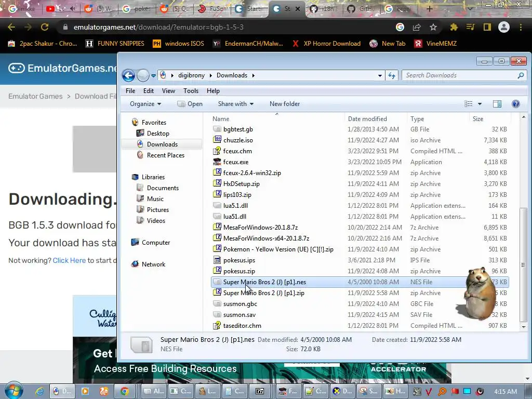Select Pokemon - Yellow Version zip file
This screenshot has width=532, height=399.
(278, 249)
